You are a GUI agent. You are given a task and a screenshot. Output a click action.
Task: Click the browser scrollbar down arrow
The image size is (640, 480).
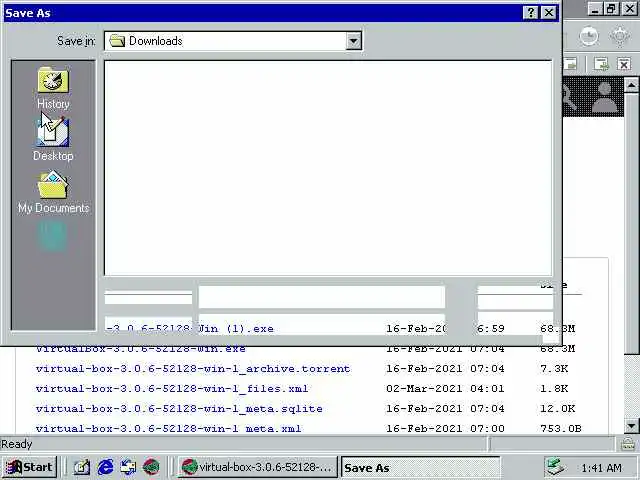point(631,426)
